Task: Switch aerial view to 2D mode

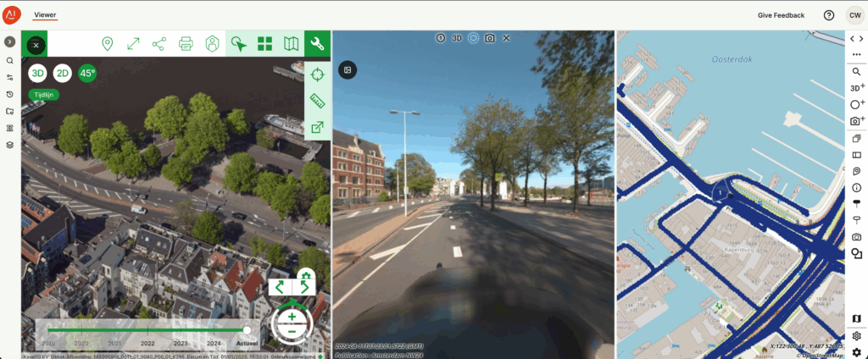Action: click(x=63, y=74)
